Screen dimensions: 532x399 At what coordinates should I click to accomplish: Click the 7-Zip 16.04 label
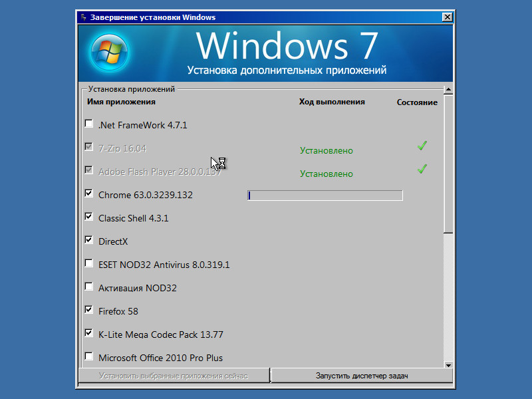tap(122, 148)
